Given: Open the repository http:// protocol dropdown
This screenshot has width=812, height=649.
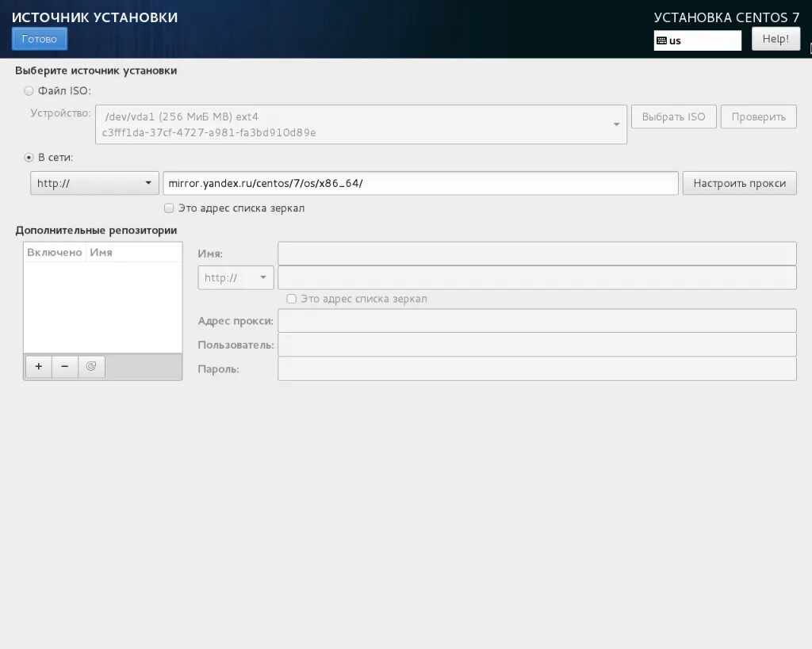Looking at the screenshot, I should click(x=236, y=278).
